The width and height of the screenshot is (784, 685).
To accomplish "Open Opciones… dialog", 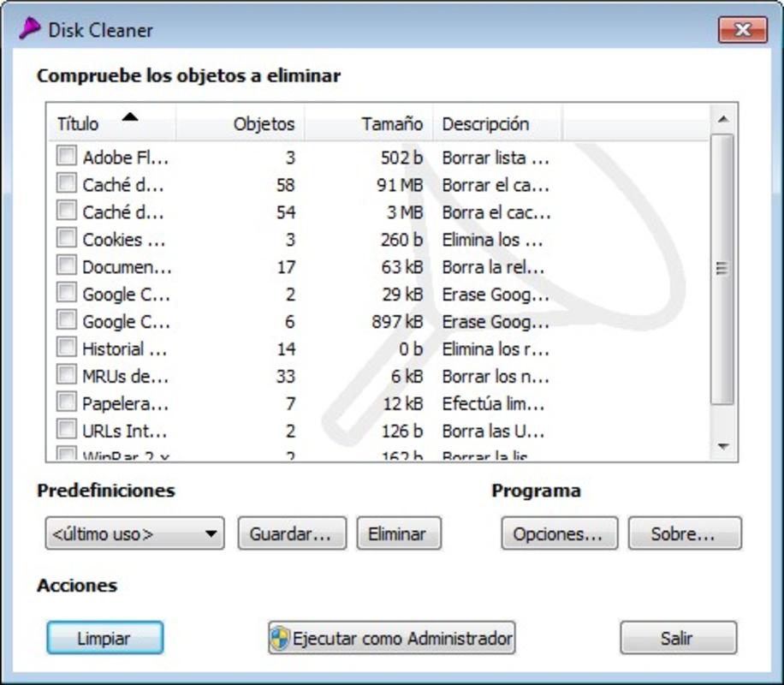I will [x=560, y=533].
